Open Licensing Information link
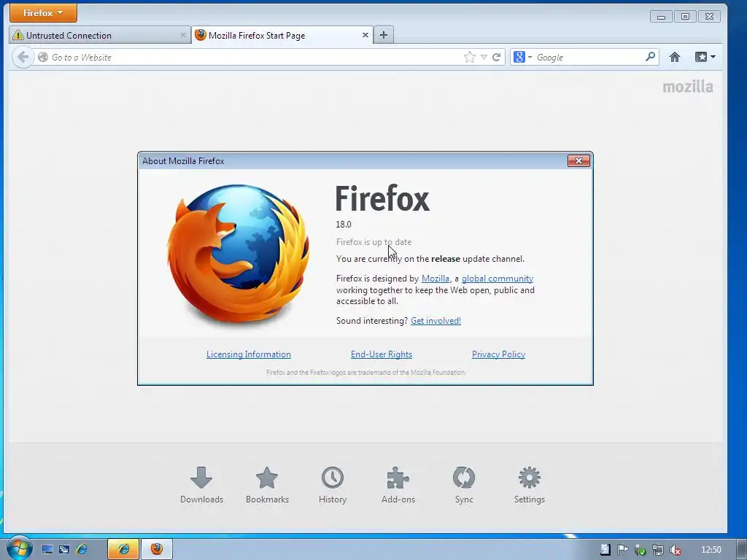This screenshot has width=747, height=560. click(249, 354)
